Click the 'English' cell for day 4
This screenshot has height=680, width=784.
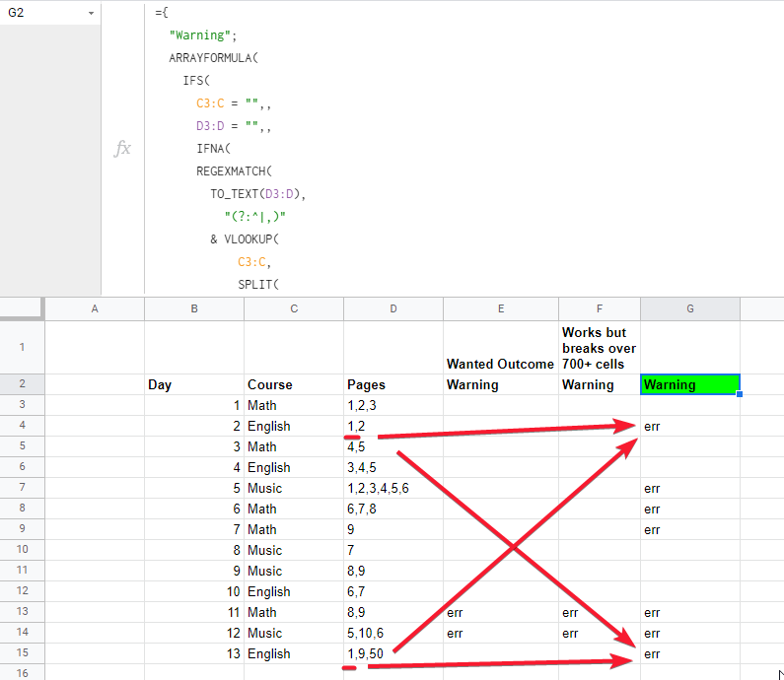point(294,467)
